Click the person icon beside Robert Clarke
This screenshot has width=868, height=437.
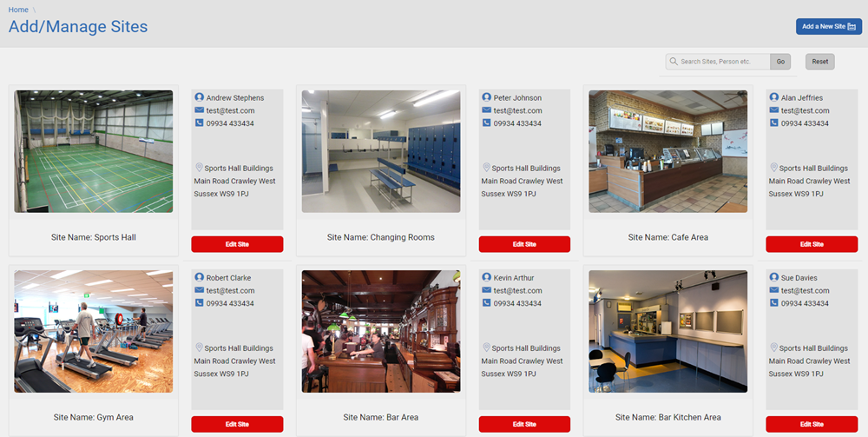(x=200, y=277)
